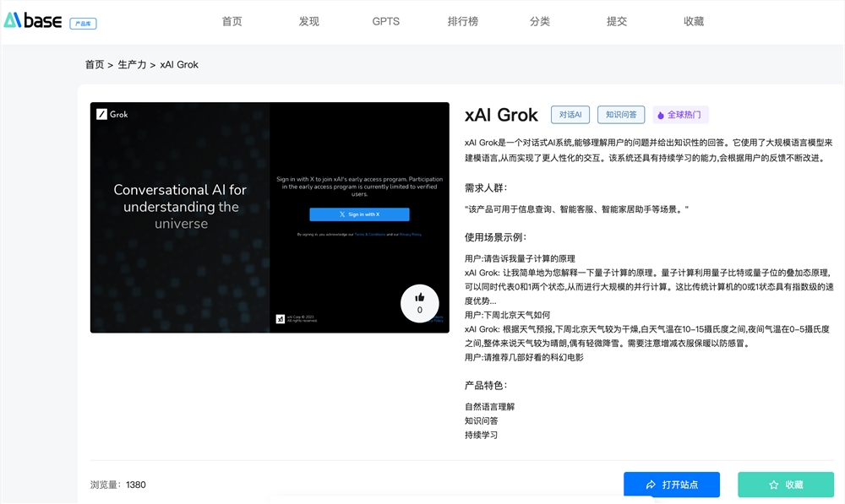Viewport: 845px width, 504px height.
Task: Click the 持续学习 feature line
Action: [x=482, y=435]
